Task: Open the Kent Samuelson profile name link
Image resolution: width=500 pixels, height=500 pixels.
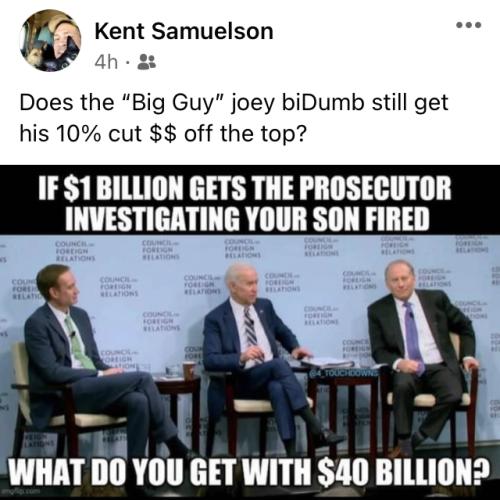Action: pyautogui.click(x=184, y=31)
